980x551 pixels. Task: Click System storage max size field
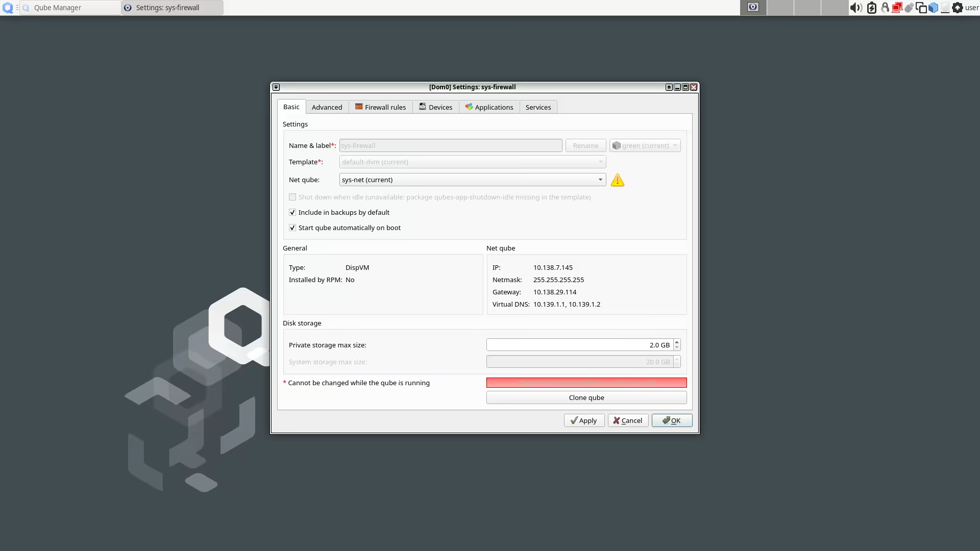click(579, 362)
